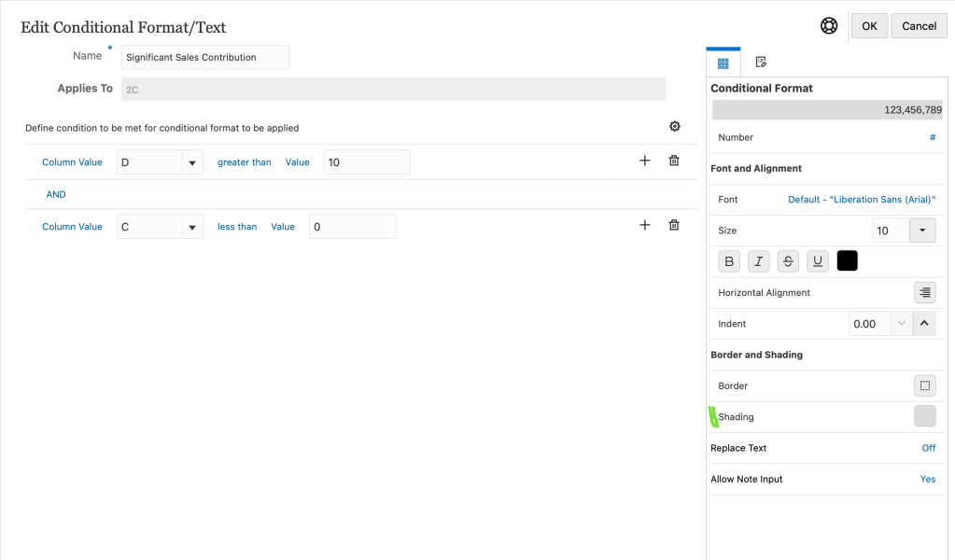This screenshot has height=560, width=955.
Task: Open condition settings gear icon
Action: [x=675, y=127]
